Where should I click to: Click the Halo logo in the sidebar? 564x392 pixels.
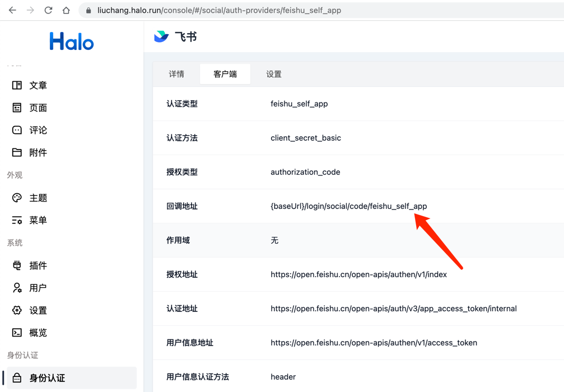(x=72, y=41)
